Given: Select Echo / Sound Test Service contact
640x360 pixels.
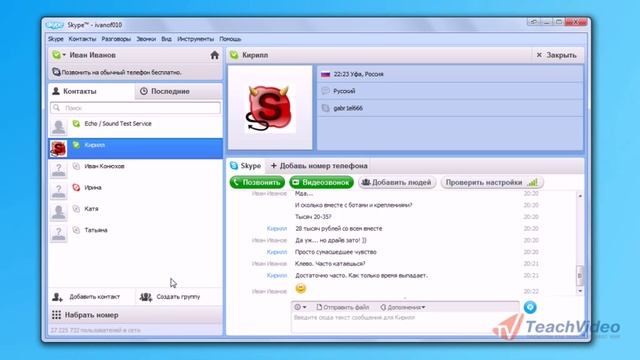Looking at the screenshot, I should pos(136,127).
